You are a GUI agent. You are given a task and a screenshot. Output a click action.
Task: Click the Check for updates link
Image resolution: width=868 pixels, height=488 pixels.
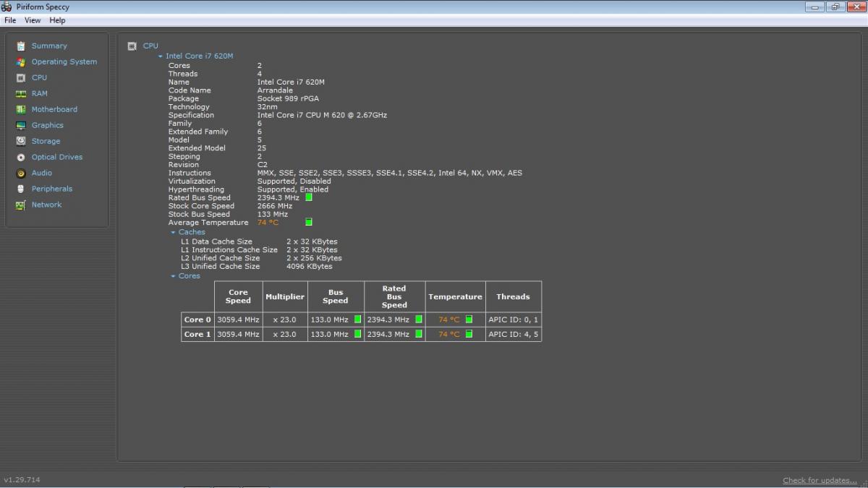tap(820, 480)
